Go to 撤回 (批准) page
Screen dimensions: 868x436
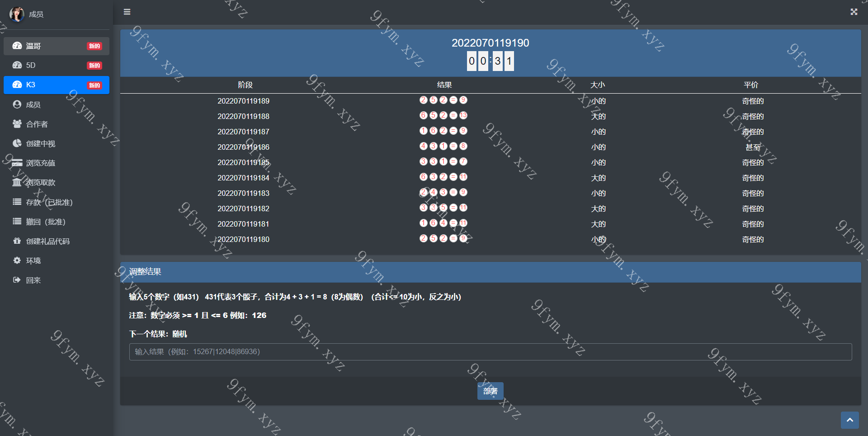tap(57, 222)
